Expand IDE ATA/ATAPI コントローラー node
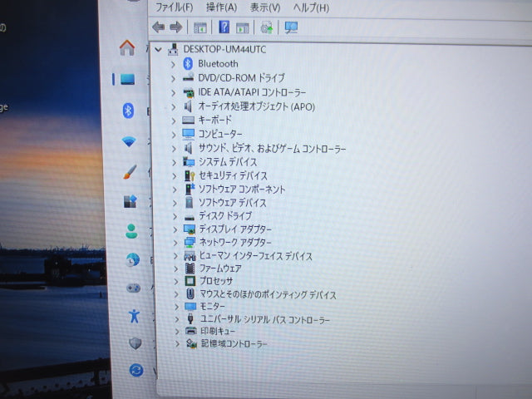 [174, 92]
